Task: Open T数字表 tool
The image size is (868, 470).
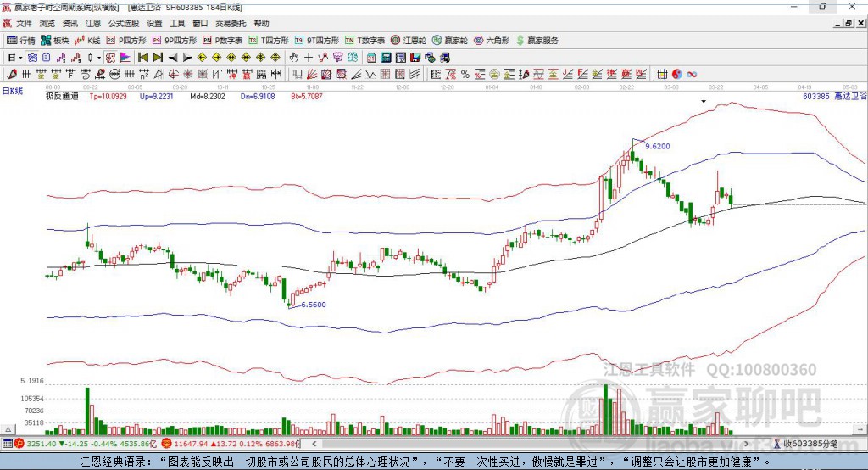Action: click(364, 41)
